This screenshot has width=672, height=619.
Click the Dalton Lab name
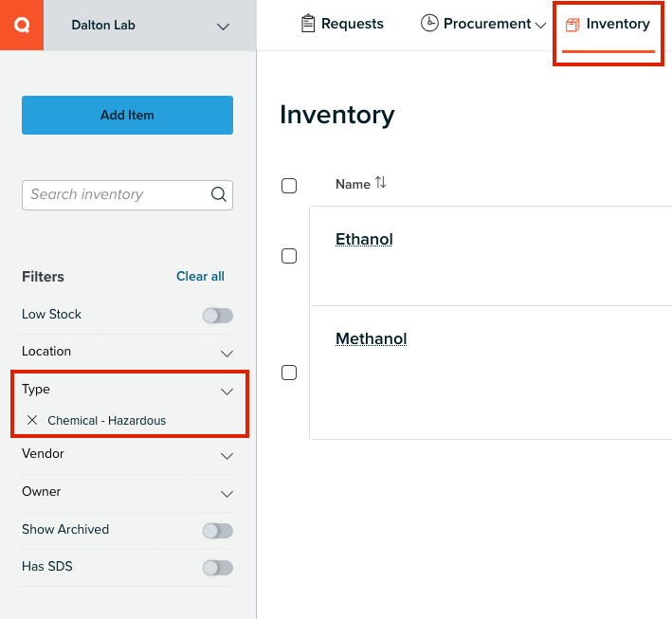click(x=103, y=25)
